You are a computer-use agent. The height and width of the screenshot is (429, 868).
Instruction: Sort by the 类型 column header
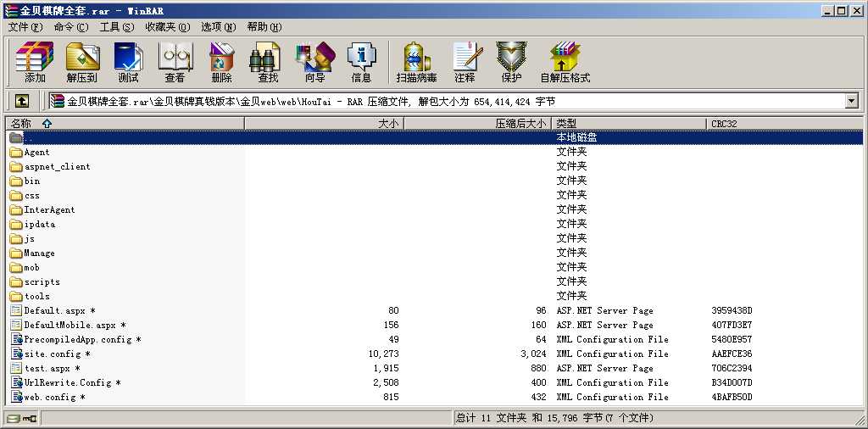tap(629, 124)
